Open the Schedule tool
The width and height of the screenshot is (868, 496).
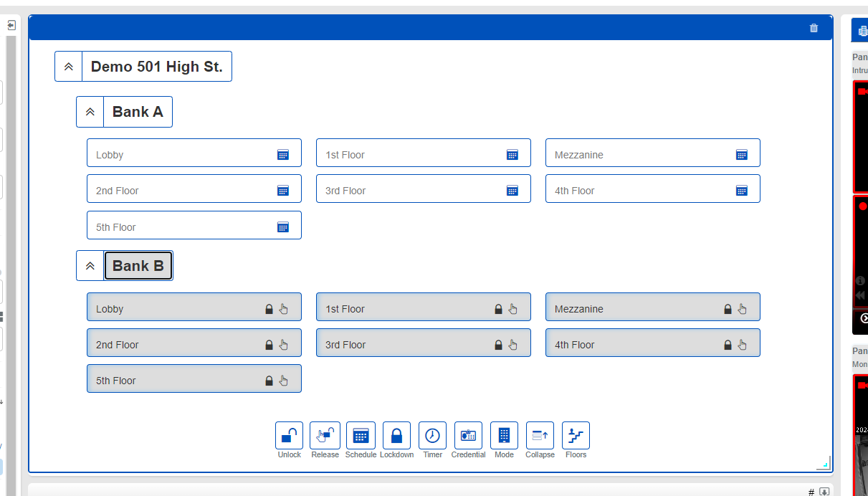click(361, 435)
